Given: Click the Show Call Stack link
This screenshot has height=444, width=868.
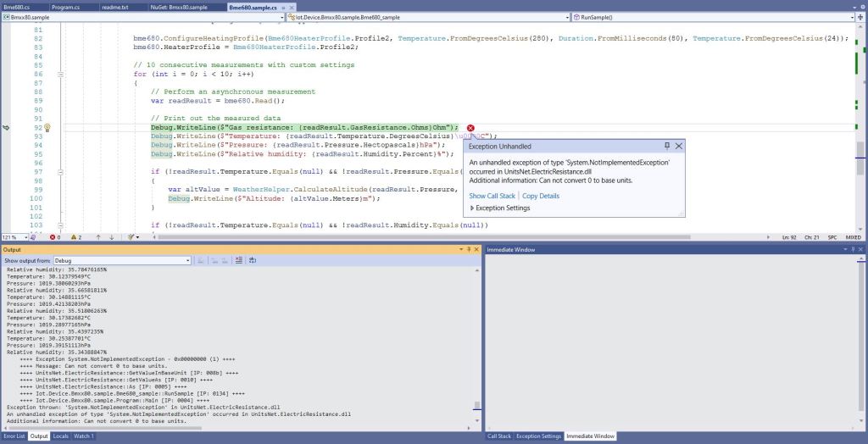Looking at the screenshot, I should (x=492, y=196).
